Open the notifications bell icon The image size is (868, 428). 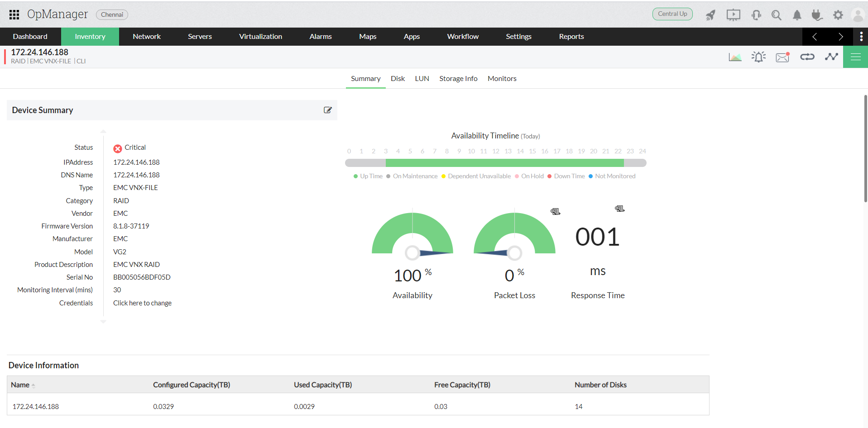[797, 15]
